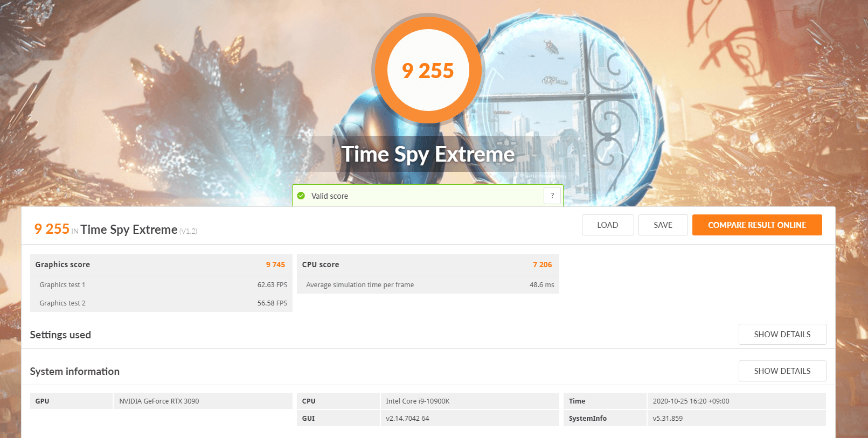Viewport: 868px width, 438px height.
Task: Click the CPU label in system information
Action: coord(338,401)
